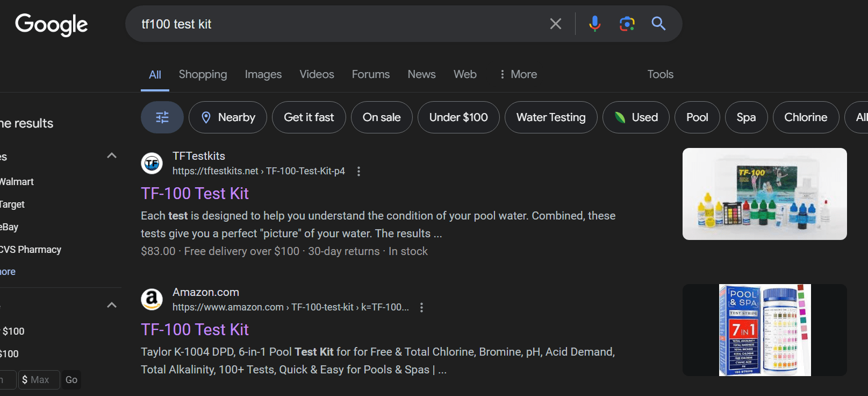Submit search with magnifying glass icon

658,24
